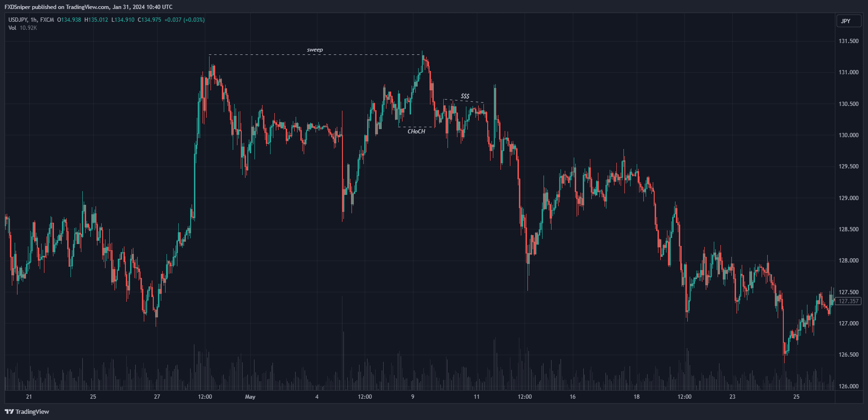Click the 'sweep' annotation label
This screenshot has width=868, height=420.
coord(315,50)
